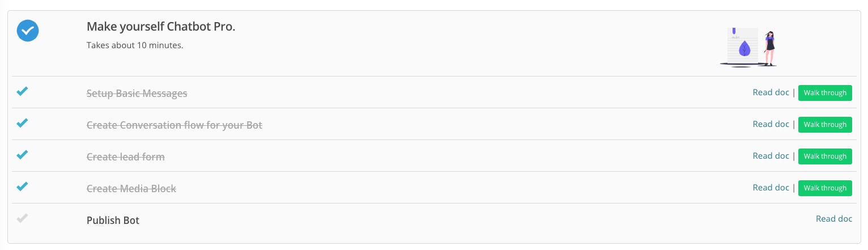Open Read doc for Create Conversation flow
Image resolution: width=868 pixels, height=250 pixels.
click(771, 124)
